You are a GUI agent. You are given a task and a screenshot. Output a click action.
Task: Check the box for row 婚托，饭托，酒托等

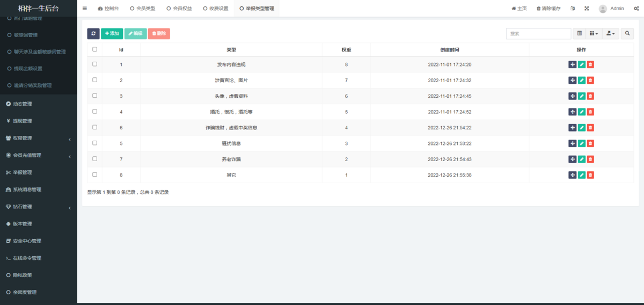(94, 111)
